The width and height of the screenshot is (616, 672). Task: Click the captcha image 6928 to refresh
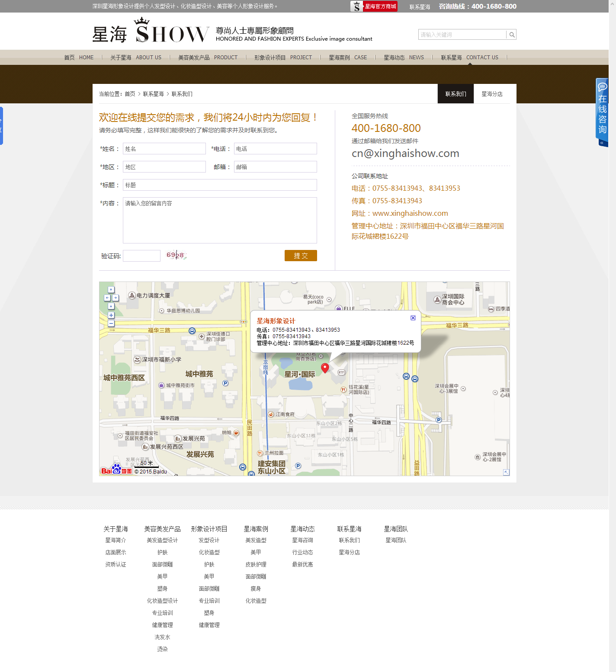click(x=176, y=255)
